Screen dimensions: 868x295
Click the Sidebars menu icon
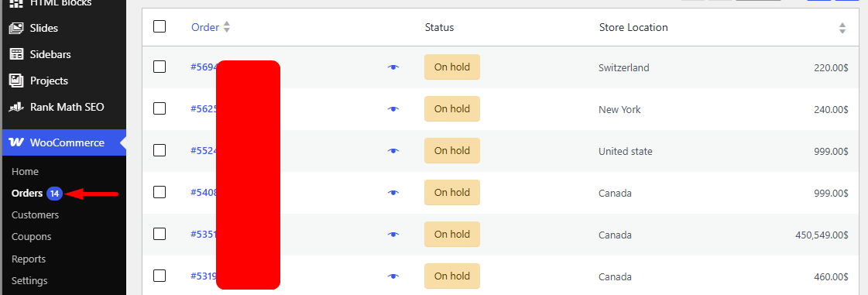point(16,54)
